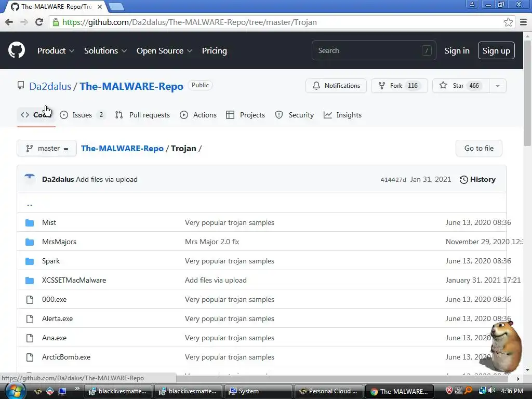Open the Da2dalus owner profile link
This screenshot has width=532, height=399.
tap(50, 86)
